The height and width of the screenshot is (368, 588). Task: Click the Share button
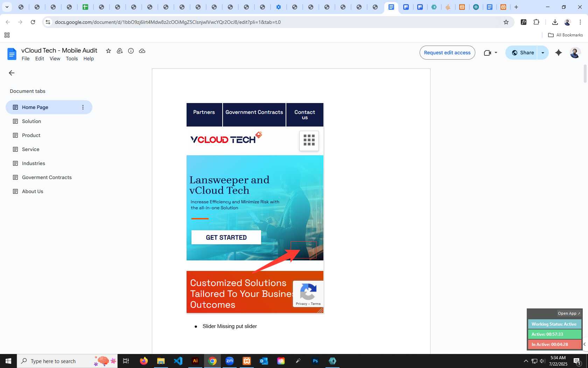(521, 53)
